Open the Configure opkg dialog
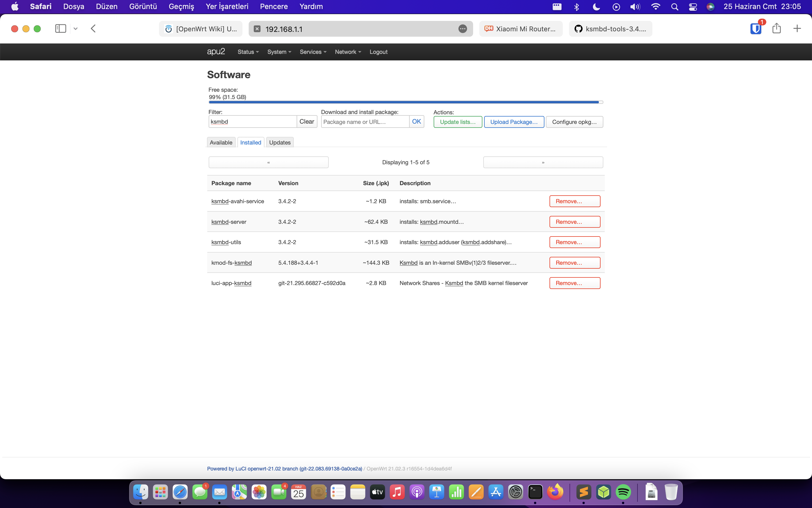 [x=574, y=122]
